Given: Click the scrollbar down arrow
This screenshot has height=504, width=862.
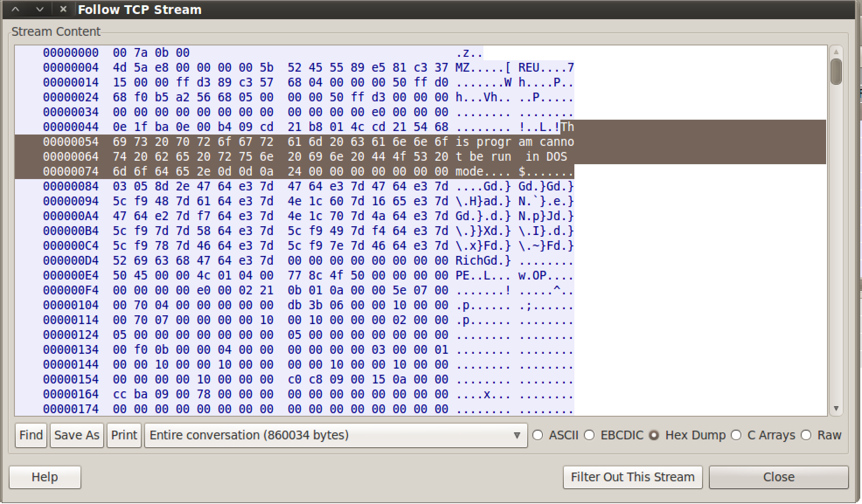Looking at the screenshot, I should tap(836, 409).
